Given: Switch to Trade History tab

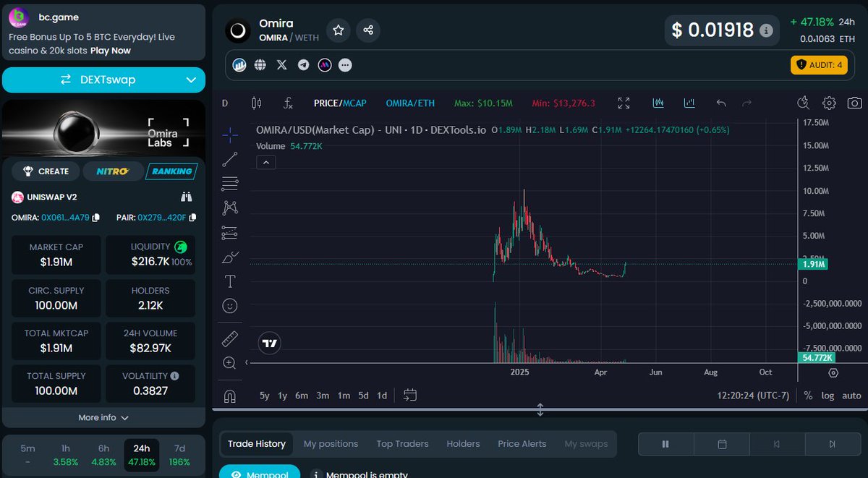Looking at the screenshot, I should tap(257, 444).
